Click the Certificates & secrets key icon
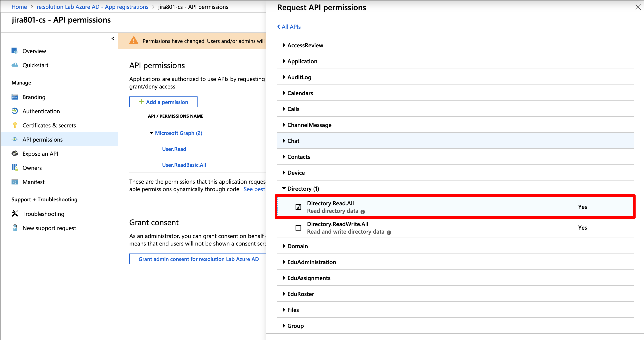Image resolution: width=644 pixels, height=340 pixels. (x=15, y=125)
